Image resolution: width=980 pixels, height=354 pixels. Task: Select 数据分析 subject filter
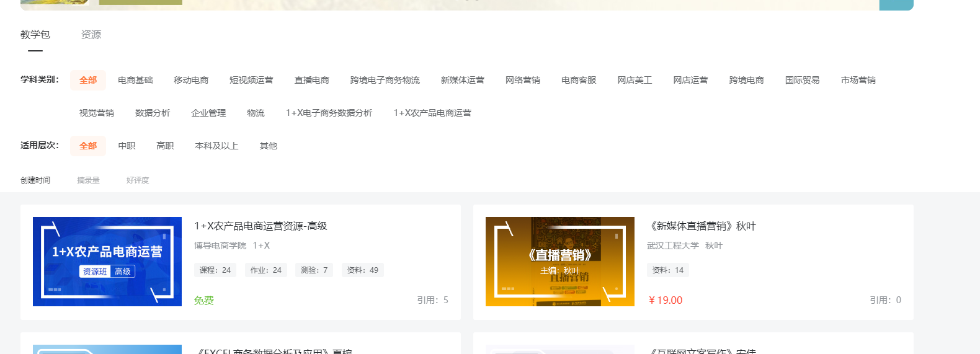click(x=153, y=113)
